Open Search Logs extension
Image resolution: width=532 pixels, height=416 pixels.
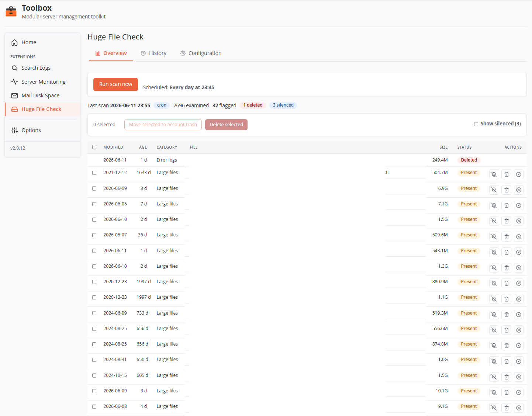(x=42, y=68)
